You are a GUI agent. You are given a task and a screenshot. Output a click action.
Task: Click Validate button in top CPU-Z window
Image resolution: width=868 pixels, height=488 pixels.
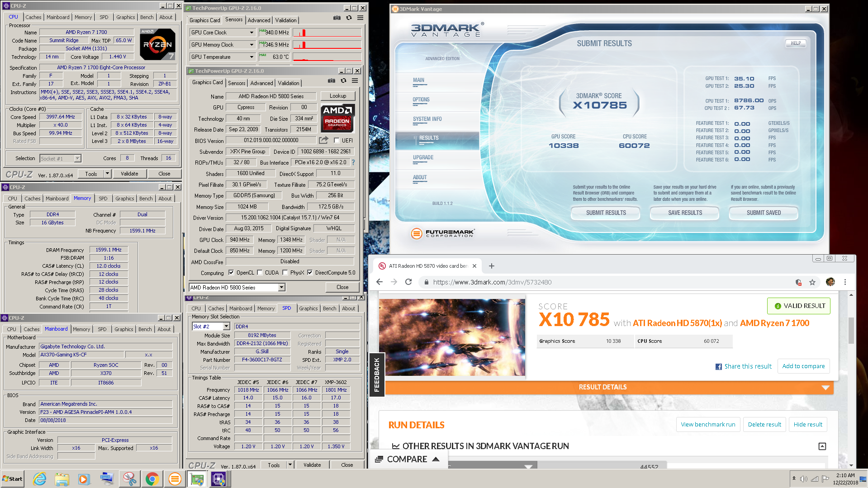[x=129, y=174]
